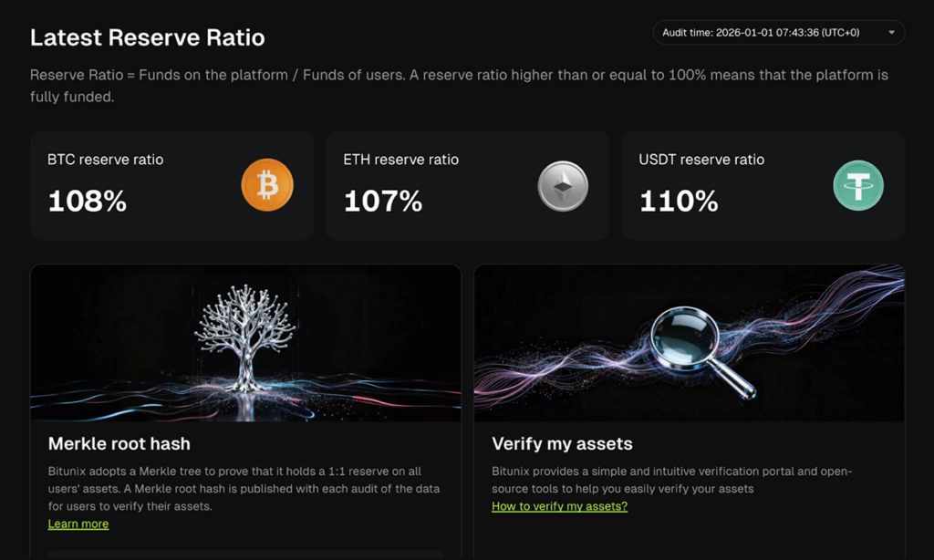
Task: Click the Ethereum coin icon
Action: pos(563,186)
